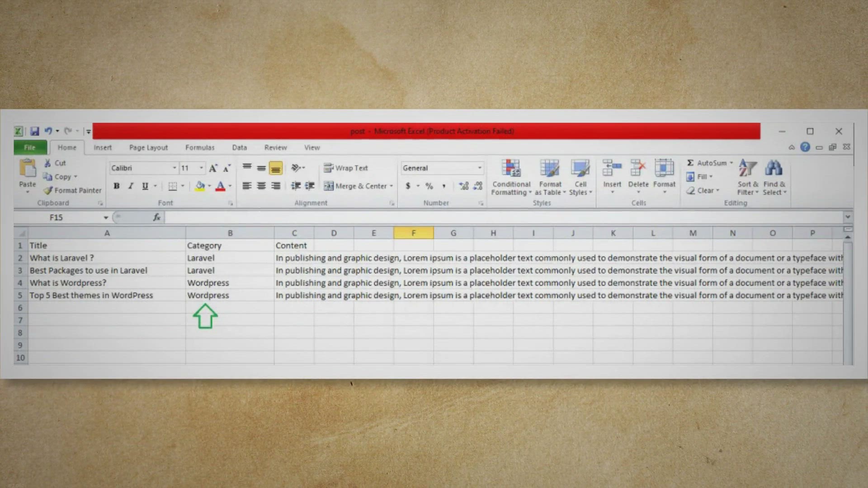The height and width of the screenshot is (488, 868).
Task: Open the General number format dropdown
Action: click(x=480, y=168)
